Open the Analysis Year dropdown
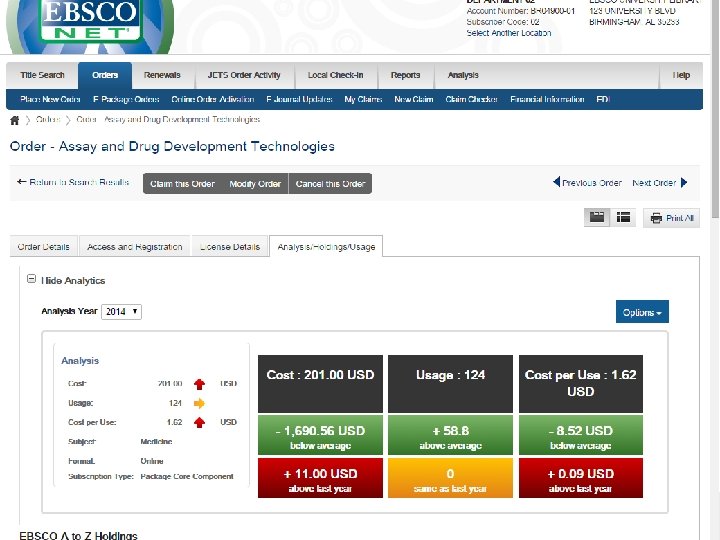The image size is (720, 540). click(x=121, y=312)
